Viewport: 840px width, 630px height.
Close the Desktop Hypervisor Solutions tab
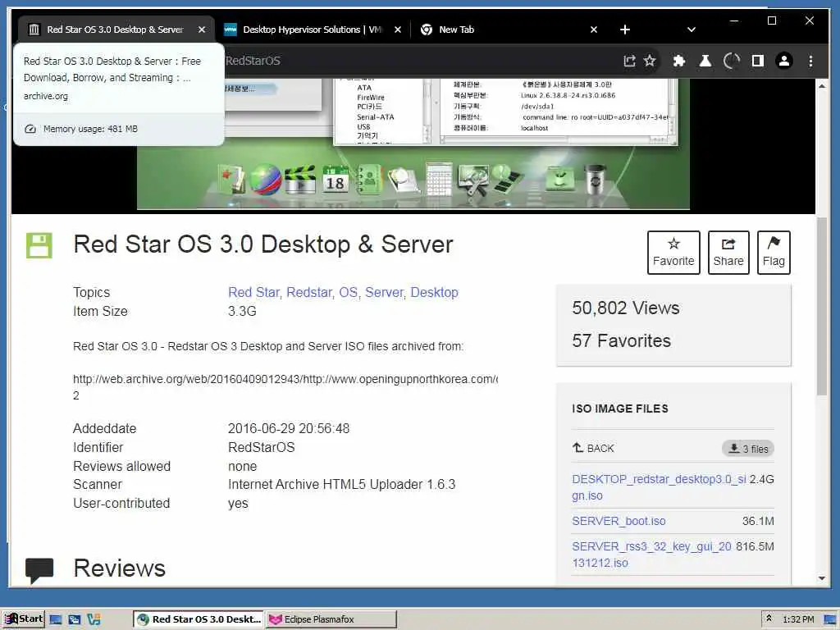[398, 30]
